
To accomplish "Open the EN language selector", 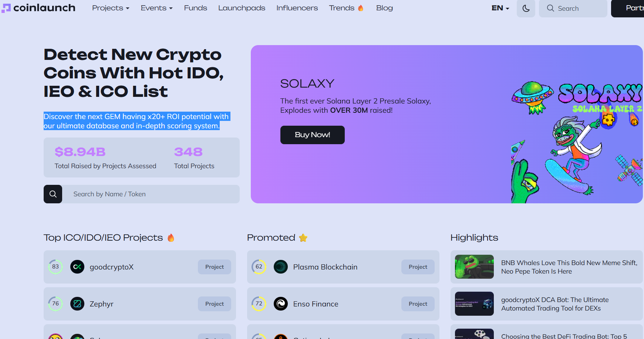I will (x=500, y=8).
